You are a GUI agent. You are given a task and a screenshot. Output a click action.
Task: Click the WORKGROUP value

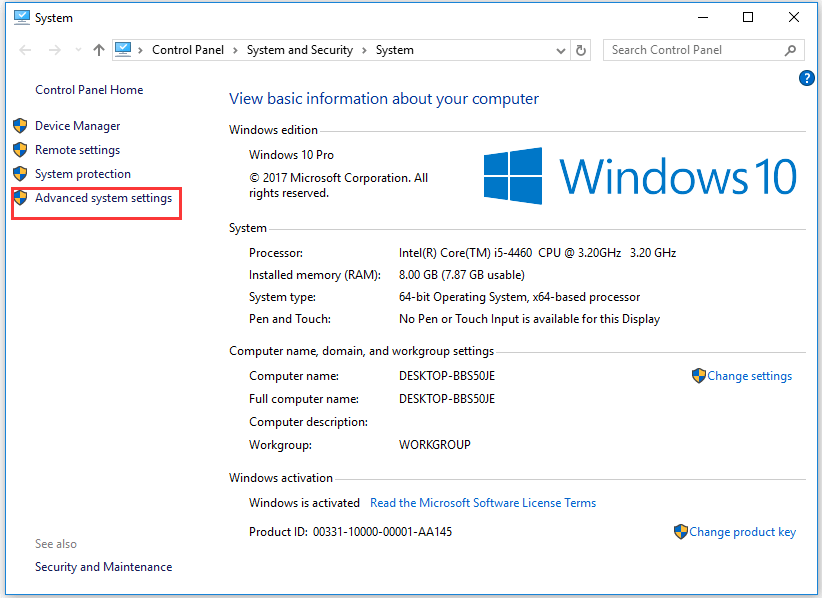pyautogui.click(x=435, y=445)
